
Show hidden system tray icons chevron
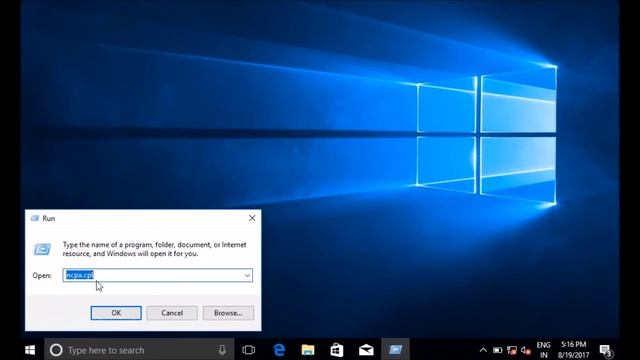(483, 350)
